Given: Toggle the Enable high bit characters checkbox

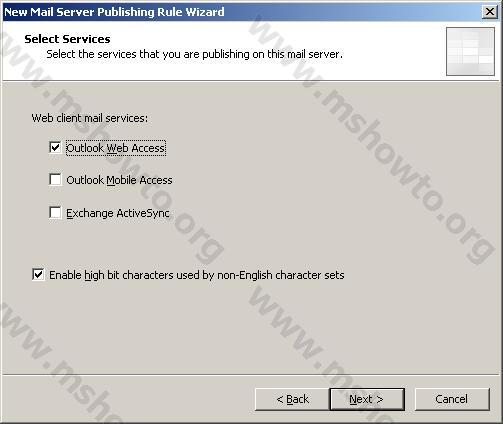Looking at the screenshot, I should tap(38, 275).
